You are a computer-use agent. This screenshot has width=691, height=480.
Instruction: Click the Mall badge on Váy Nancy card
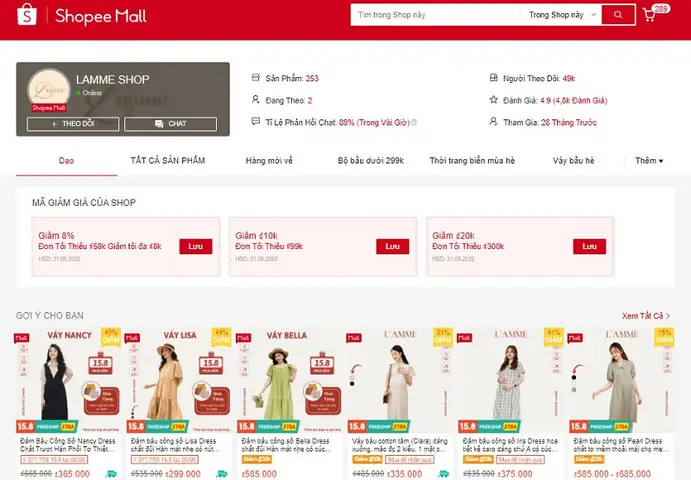pyautogui.click(x=21, y=338)
